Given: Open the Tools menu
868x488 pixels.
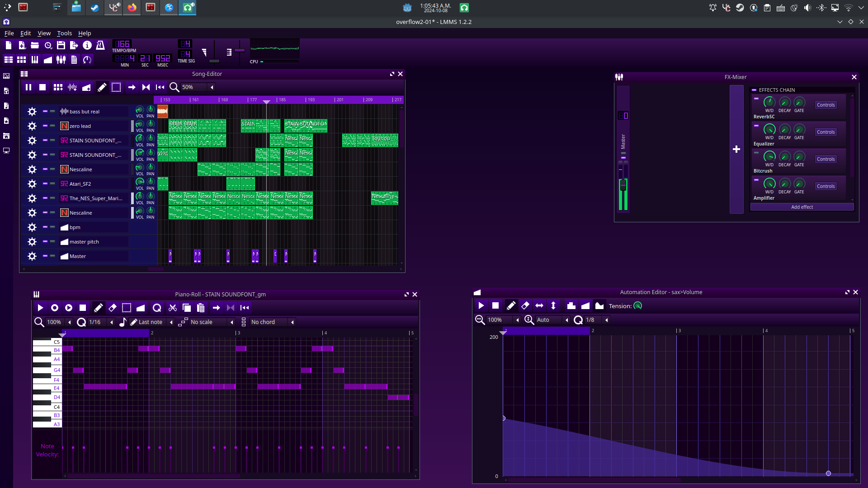Looking at the screenshot, I should point(64,33).
